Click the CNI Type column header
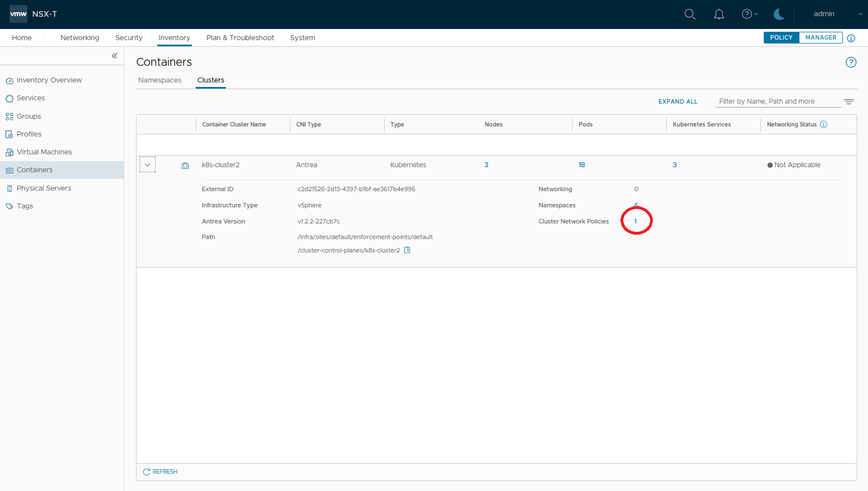 tap(308, 124)
